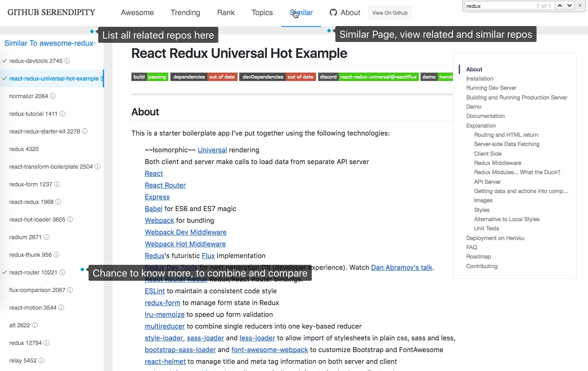Screen dimensions: 588x371
Task: Open the lru-memoize link
Action: point(165,314)
